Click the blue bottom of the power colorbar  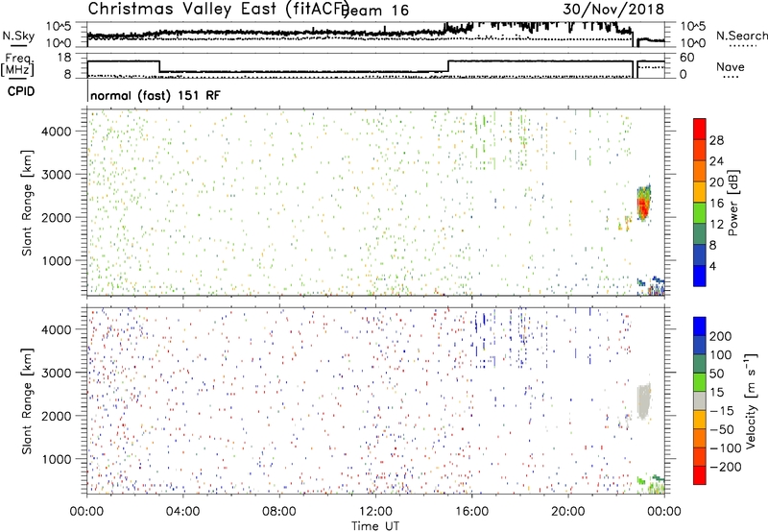point(700,276)
